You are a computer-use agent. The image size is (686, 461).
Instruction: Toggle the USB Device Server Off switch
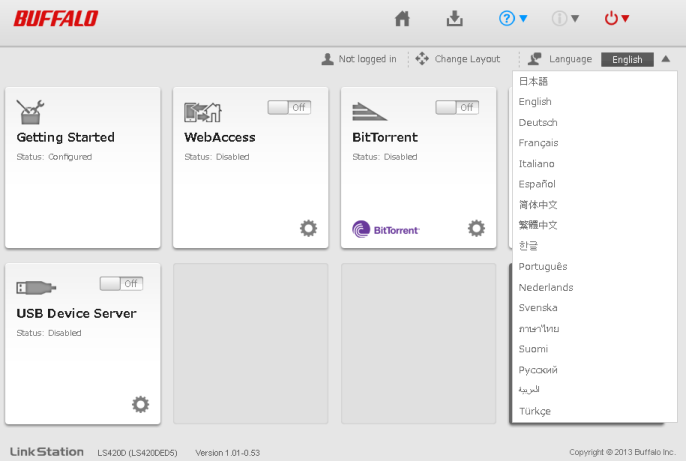click(121, 283)
